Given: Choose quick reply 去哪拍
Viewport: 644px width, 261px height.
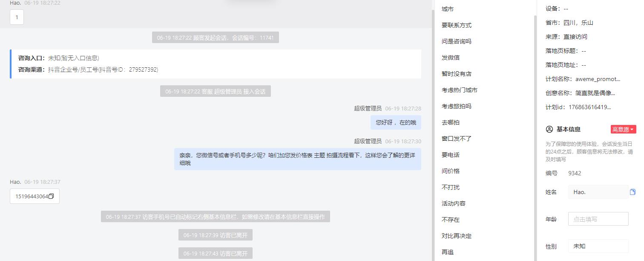Looking at the screenshot, I should 451,122.
